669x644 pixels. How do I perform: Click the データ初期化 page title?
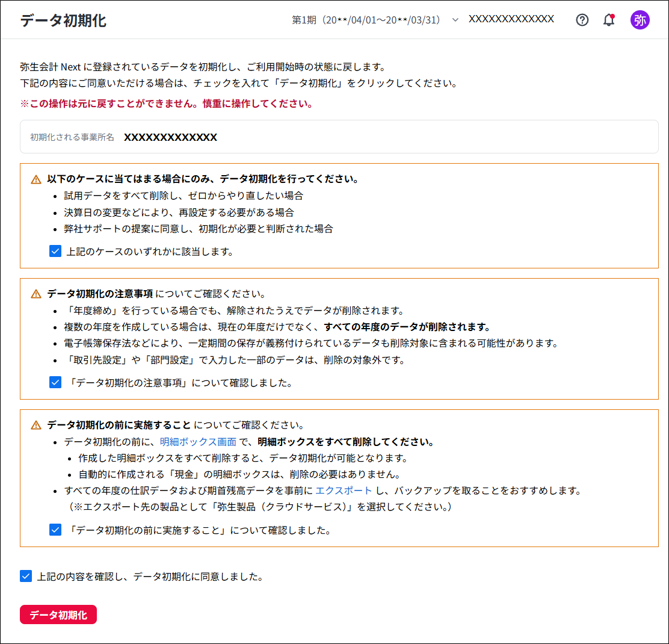[63, 20]
